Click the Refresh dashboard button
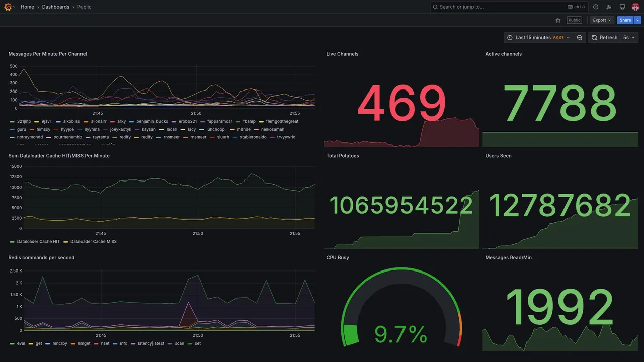 click(x=604, y=38)
